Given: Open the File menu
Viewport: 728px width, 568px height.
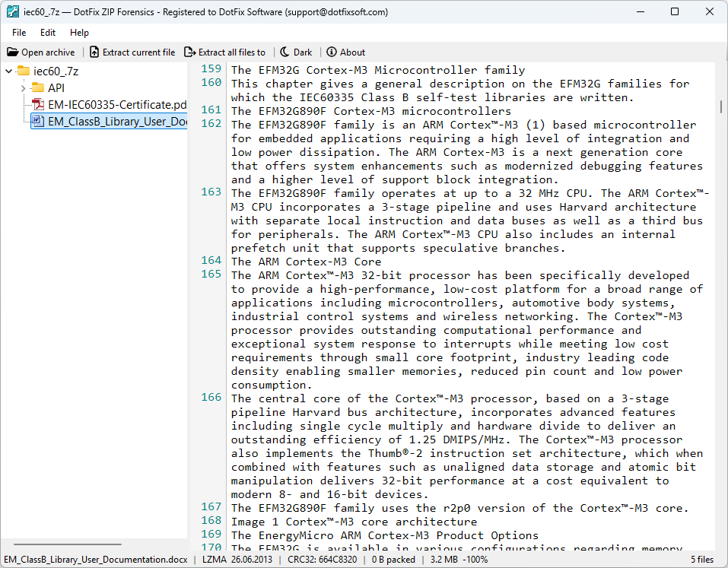Looking at the screenshot, I should point(19,33).
